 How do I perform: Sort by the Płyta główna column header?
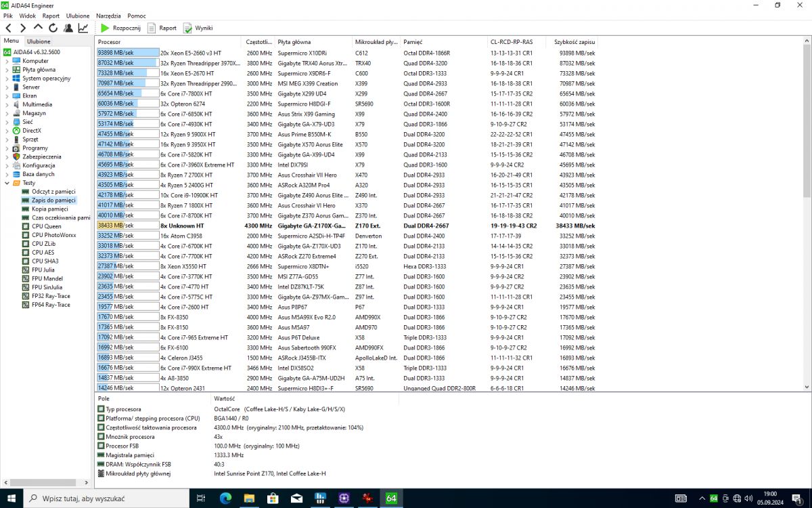313,42
